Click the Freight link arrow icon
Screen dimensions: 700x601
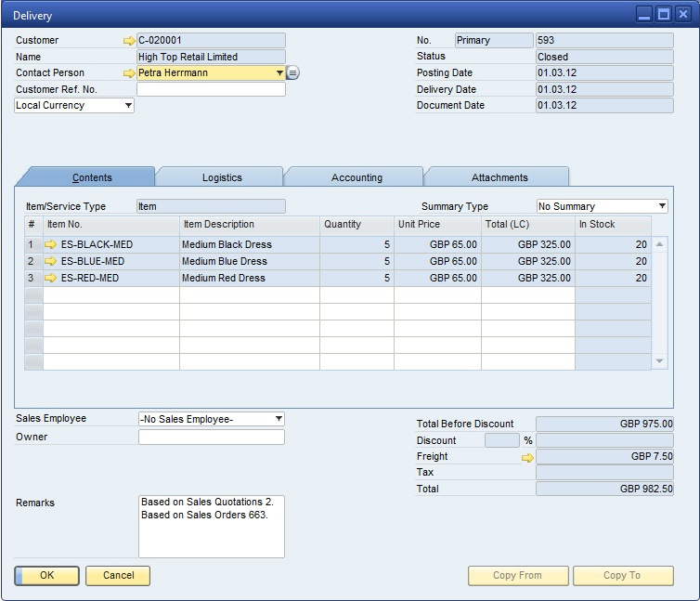pyautogui.click(x=527, y=457)
